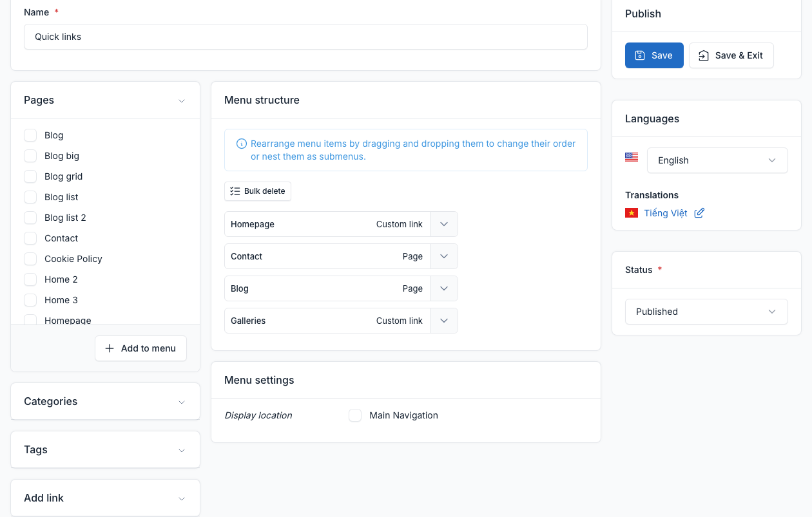Image resolution: width=812 pixels, height=517 pixels.
Task: Expand the Categories panel
Action: [182, 402]
